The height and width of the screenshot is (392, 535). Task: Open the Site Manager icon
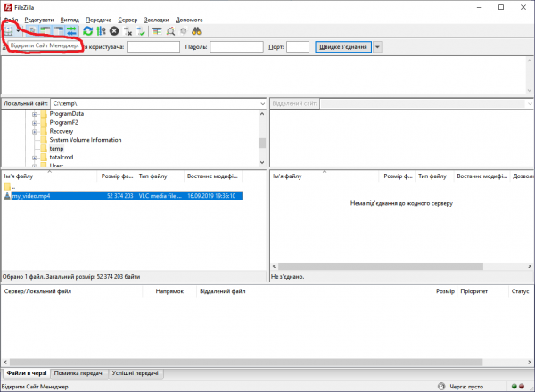(10, 30)
